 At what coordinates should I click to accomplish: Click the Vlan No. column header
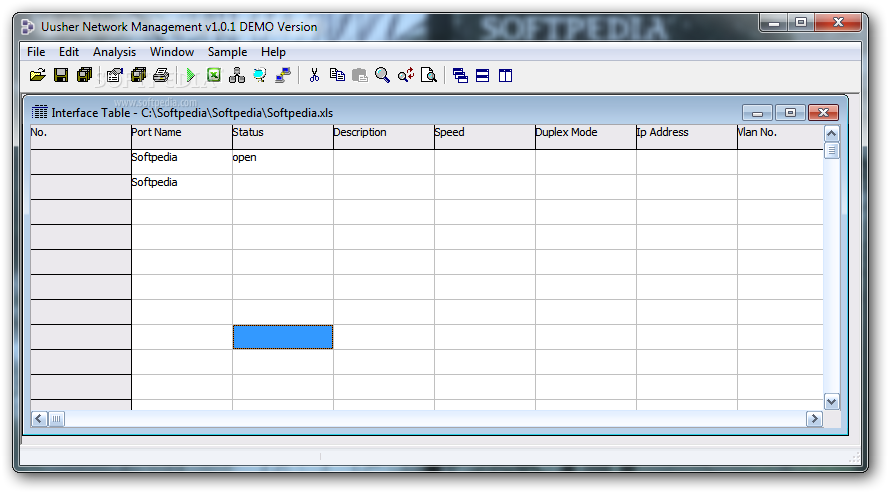pyautogui.click(x=780, y=137)
